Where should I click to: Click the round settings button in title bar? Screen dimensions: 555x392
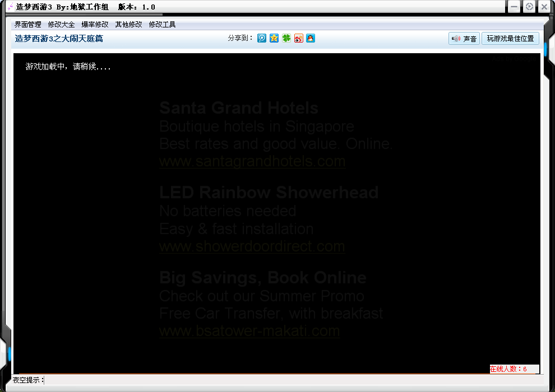click(530, 7)
